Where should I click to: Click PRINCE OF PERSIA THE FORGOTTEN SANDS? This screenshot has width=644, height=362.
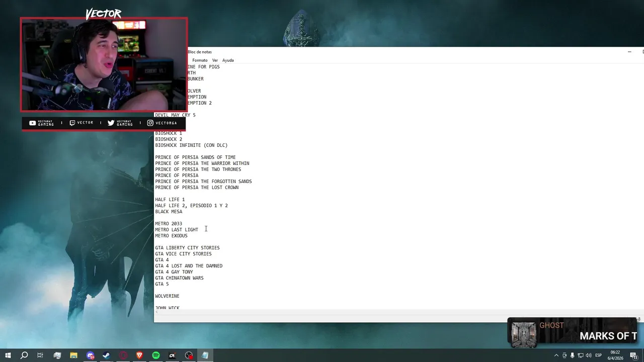[203, 182]
